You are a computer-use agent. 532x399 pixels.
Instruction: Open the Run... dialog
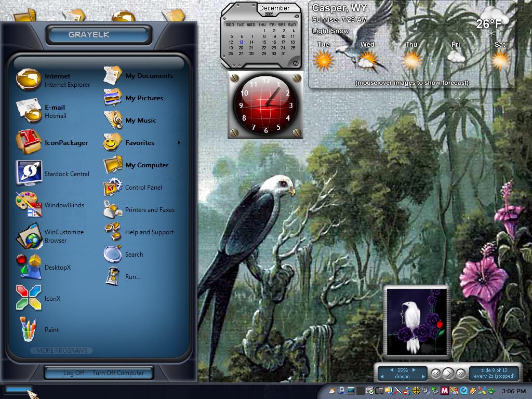pyautogui.click(x=122, y=276)
